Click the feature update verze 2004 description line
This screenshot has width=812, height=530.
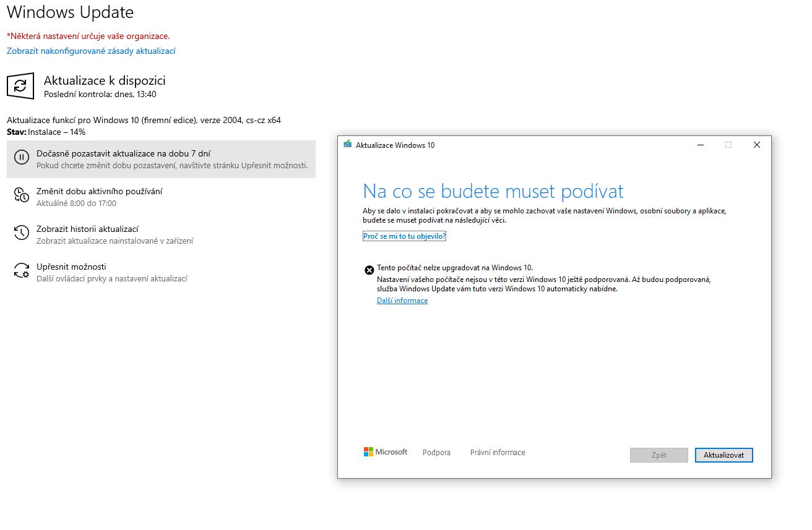tap(144, 120)
